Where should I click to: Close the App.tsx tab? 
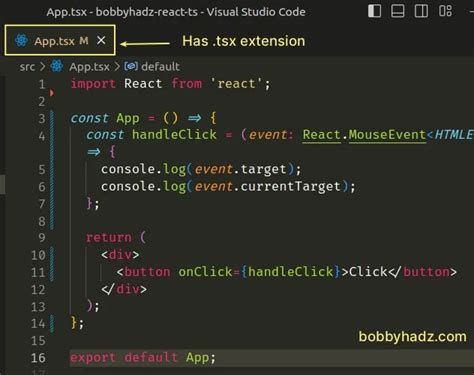coord(101,41)
